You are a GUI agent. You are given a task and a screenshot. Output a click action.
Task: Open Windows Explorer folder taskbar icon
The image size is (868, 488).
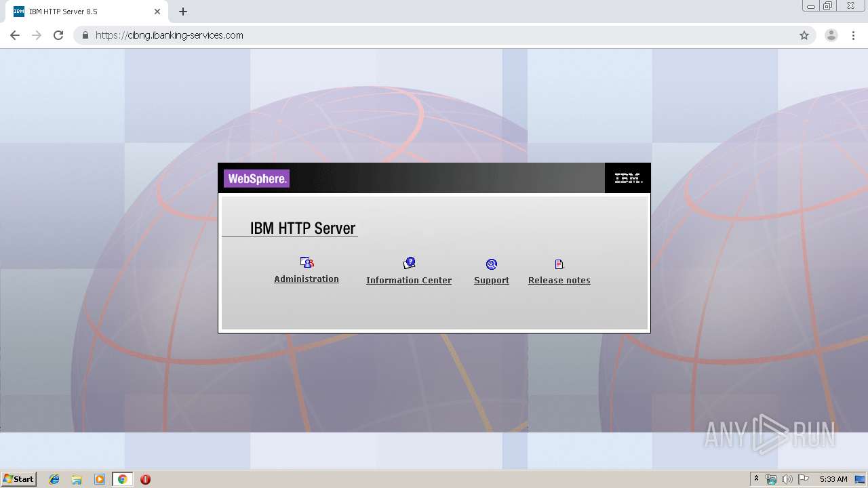pyautogui.click(x=77, y=479)
